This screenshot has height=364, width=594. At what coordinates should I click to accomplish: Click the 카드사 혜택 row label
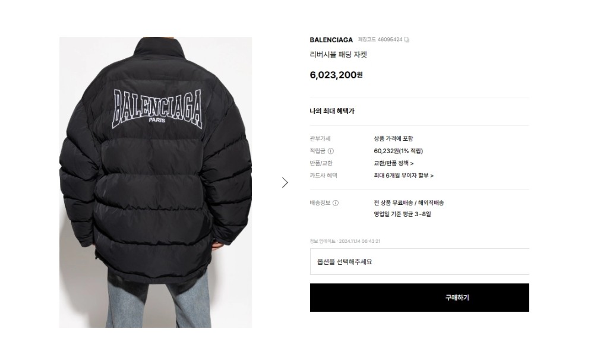pos(323,175)
